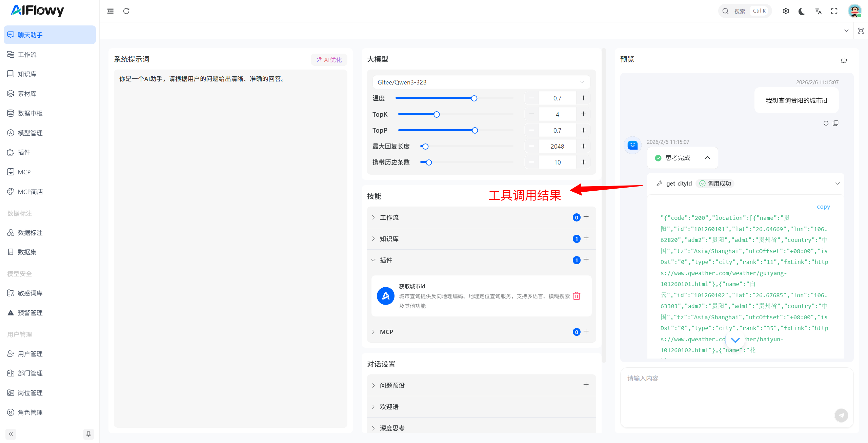Enter fullscreen mode via header icon
868x443 pixels.
tap(834, 11)
